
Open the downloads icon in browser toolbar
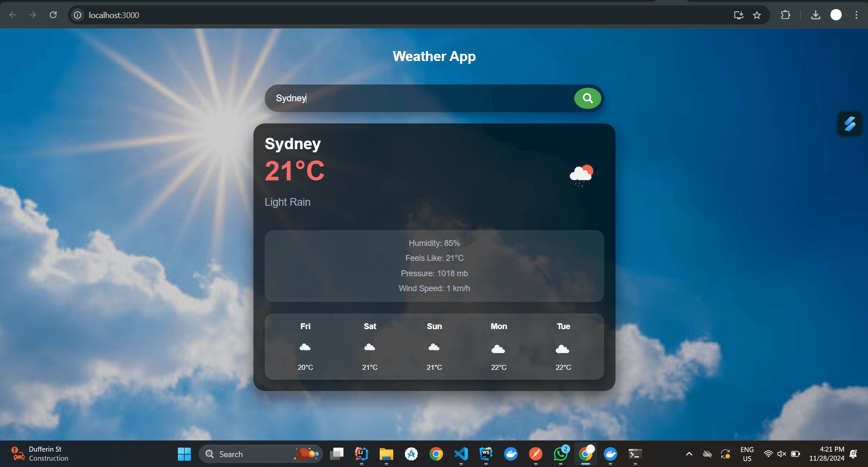coord(816,15)
